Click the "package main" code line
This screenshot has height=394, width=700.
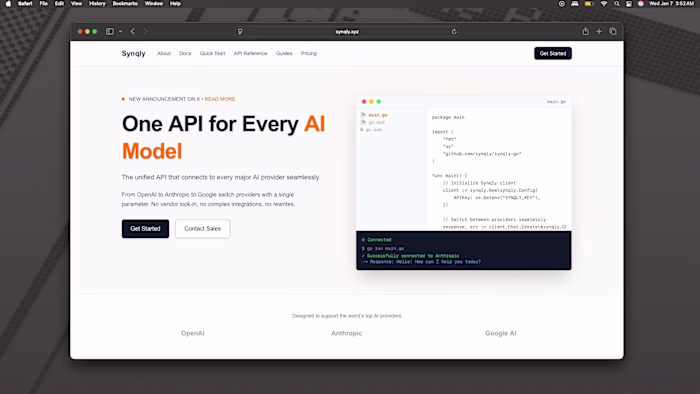coord(448,117)
